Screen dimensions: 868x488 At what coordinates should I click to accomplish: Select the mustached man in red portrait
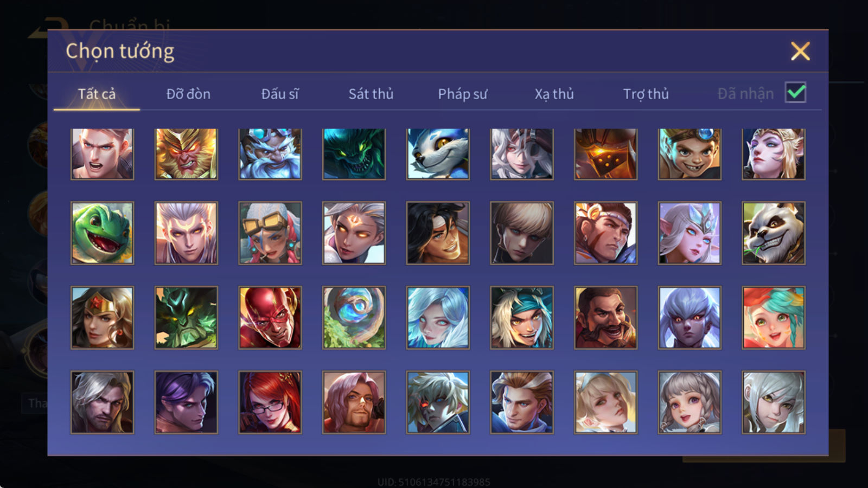(606, 318)
